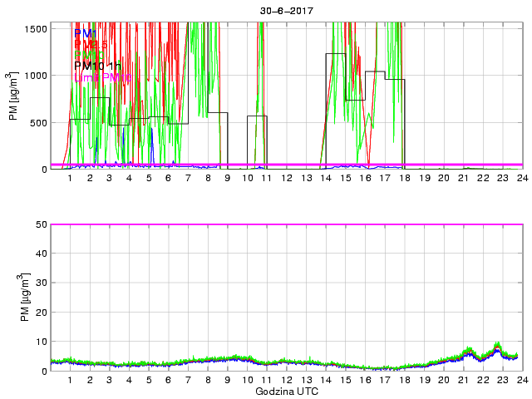The image size is (532, 399).
Task: Click hour 18 on bottom x-axis
Action: [x=404, y=380]
